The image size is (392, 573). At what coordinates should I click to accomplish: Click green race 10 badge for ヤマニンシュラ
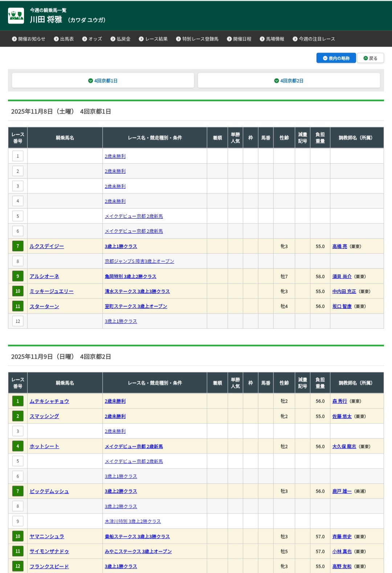[x=18, y=536]
